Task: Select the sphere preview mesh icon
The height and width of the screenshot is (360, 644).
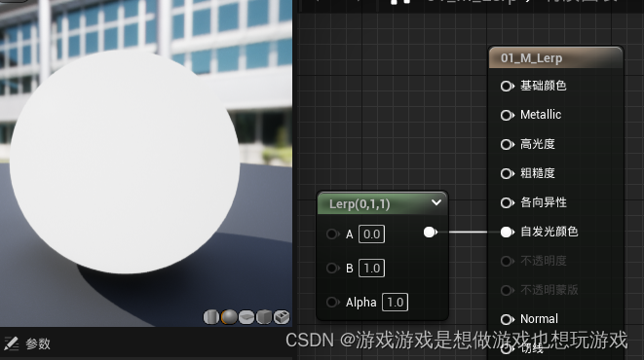Action: [229, 317]
